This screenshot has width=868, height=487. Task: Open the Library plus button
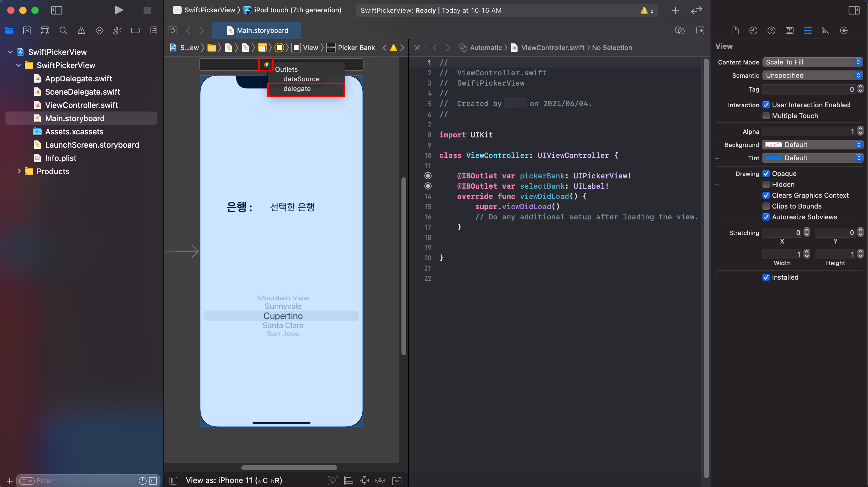(675, 11)
